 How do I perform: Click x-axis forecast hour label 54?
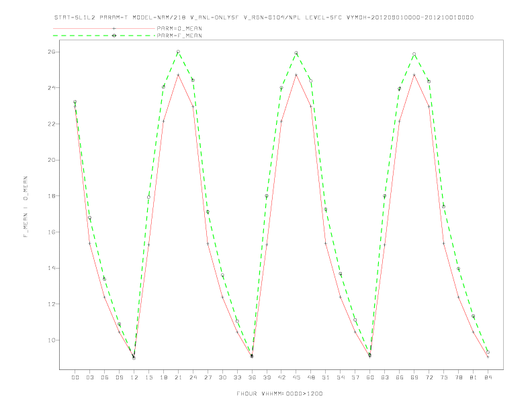[x=341, y=377]
